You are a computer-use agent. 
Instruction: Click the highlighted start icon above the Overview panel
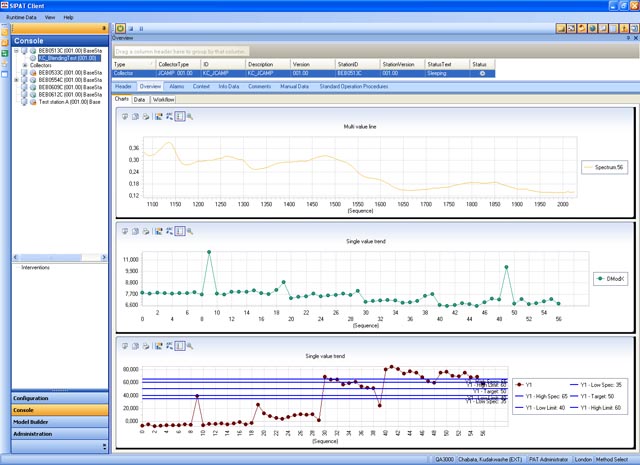click(120, 29)
